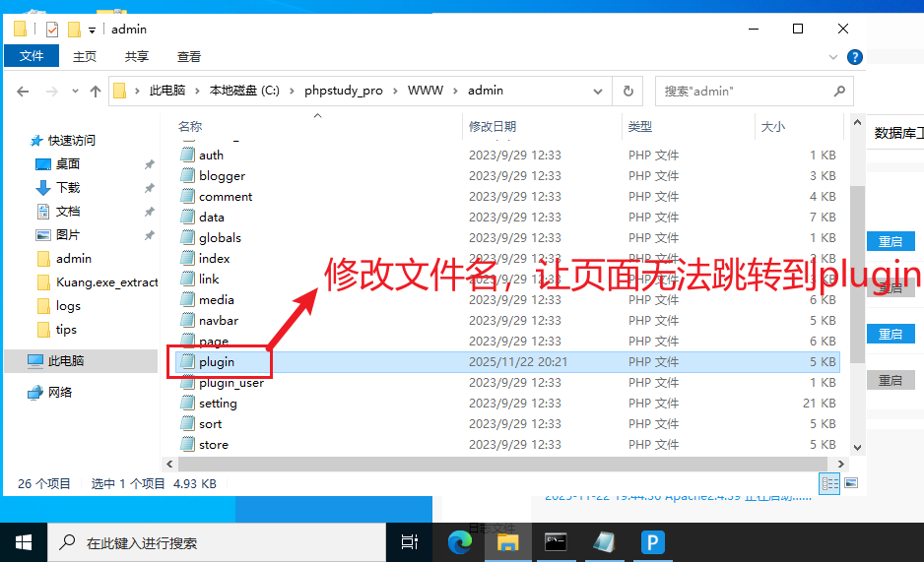Select the plugin_user file name
This screenshot has height=562, width=924.
[231, 383]
